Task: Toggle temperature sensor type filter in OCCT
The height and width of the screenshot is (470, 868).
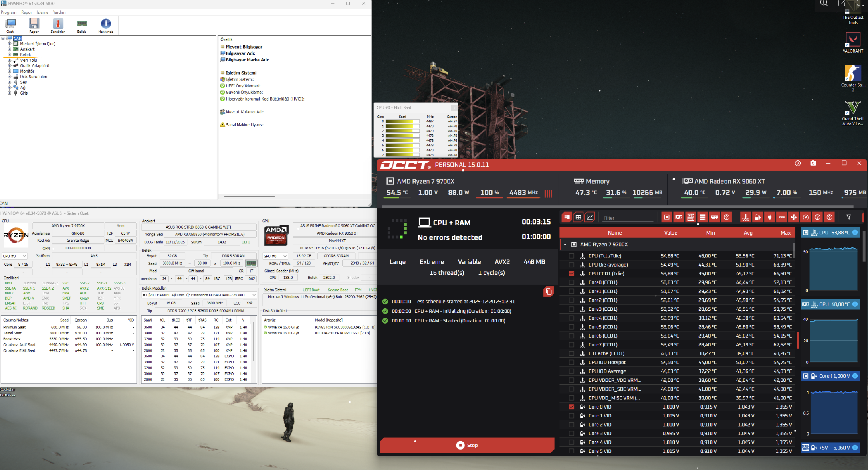Action: (745, 217)
